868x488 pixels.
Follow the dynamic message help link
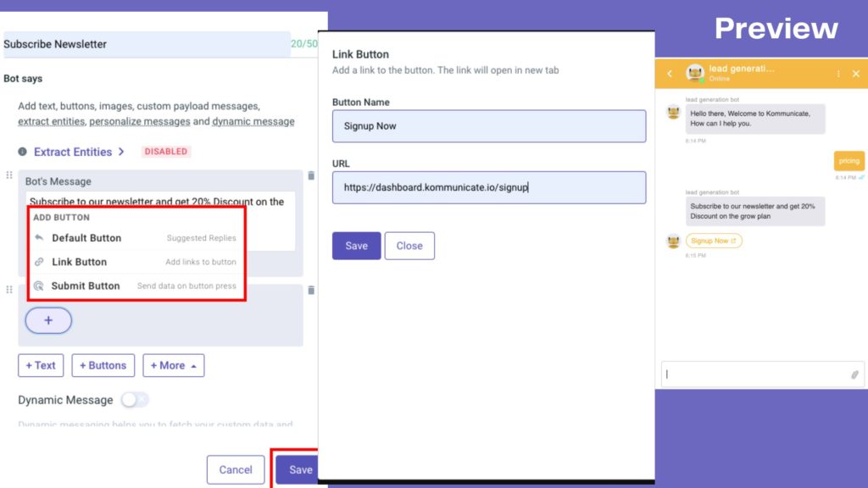(x=253, y=121)
